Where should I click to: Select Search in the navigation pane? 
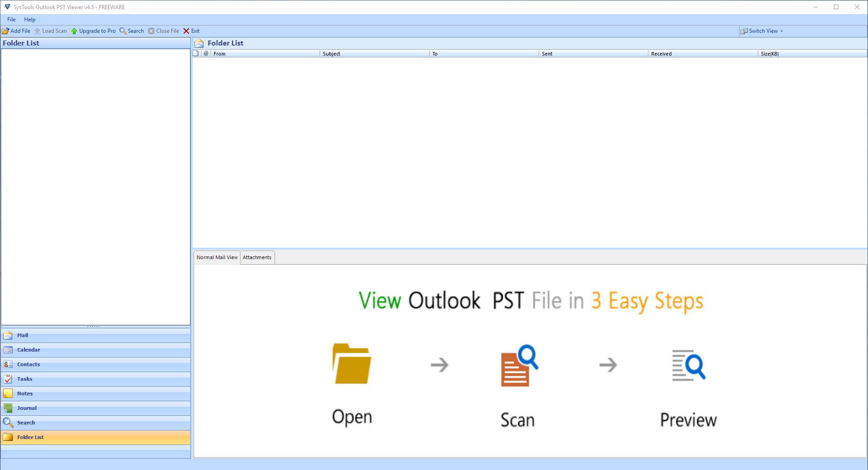click(x=96, y=423)
